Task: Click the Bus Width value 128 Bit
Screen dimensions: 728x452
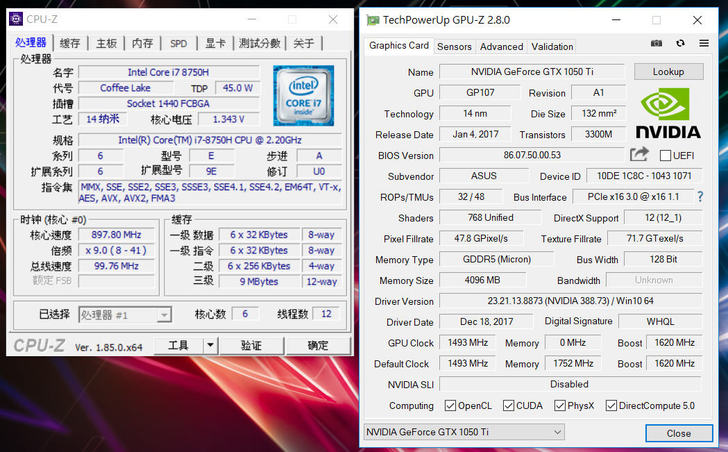Action: point(663,259)
